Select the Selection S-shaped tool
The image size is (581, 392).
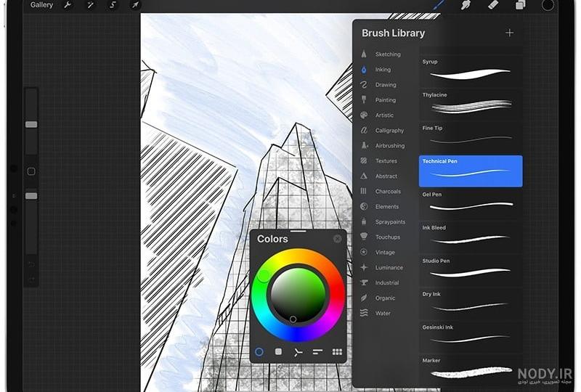pos(113,5)
